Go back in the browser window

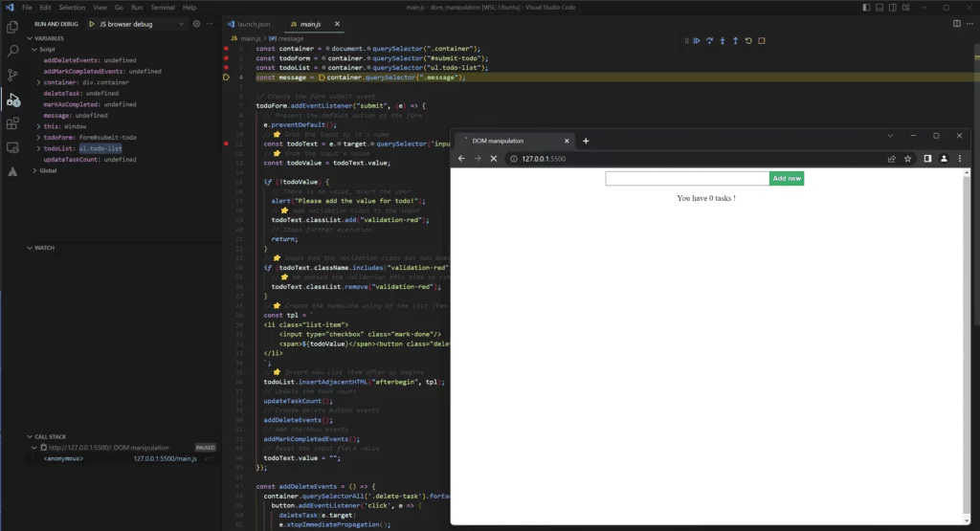click(461, 159)
